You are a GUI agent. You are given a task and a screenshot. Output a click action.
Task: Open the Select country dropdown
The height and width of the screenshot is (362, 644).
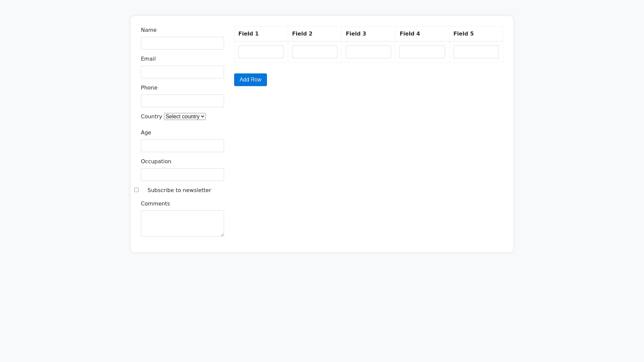coord(184,116)
